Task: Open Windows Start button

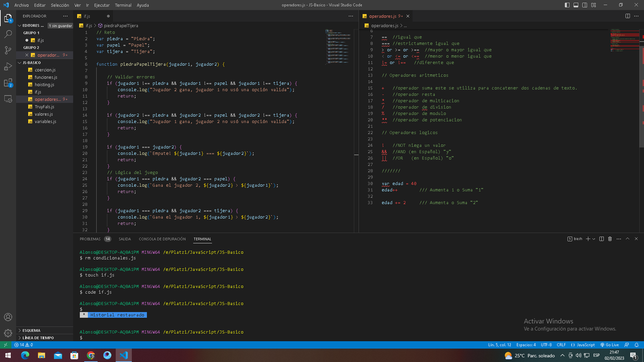Action: click(x=9, y=355)
